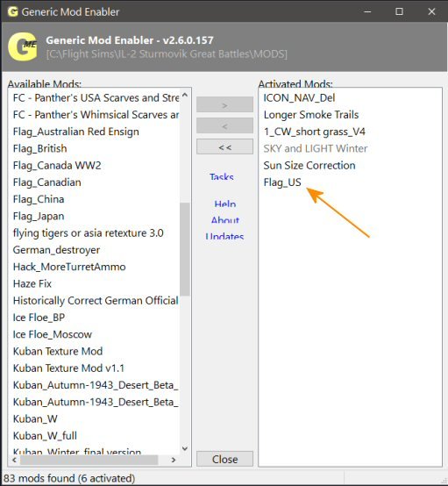Click the GME yellow logo icon
The height and width of the screenshot is (486, 448).
click(23, 46)
